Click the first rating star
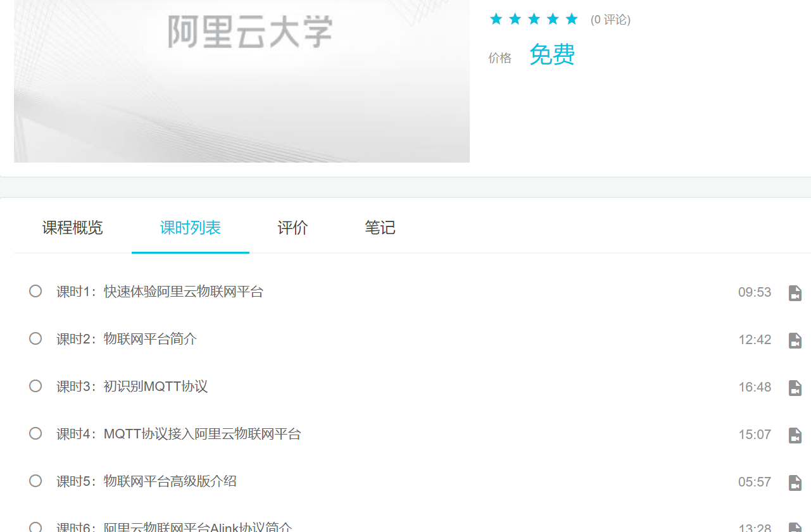The width and height of the screenshot is (811, 532). 496,19
